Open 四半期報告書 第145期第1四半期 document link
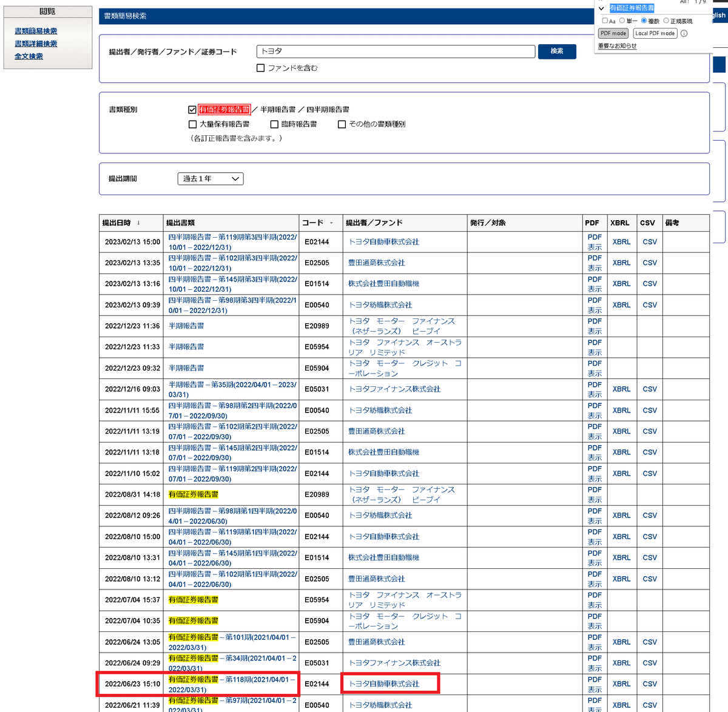728x712 pixels. pyautogui.click(x=233, y=558)
